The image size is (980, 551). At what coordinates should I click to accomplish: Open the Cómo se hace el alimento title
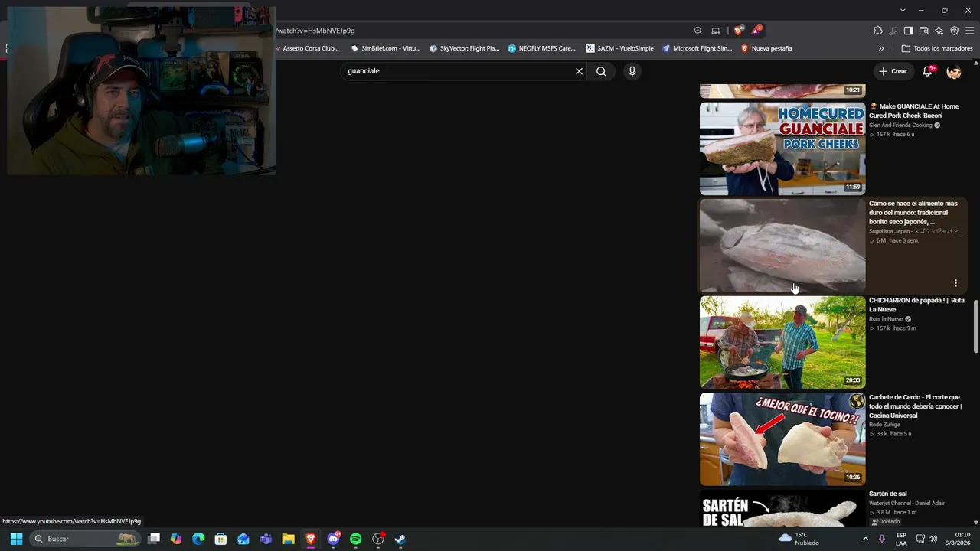coord(913,213)
